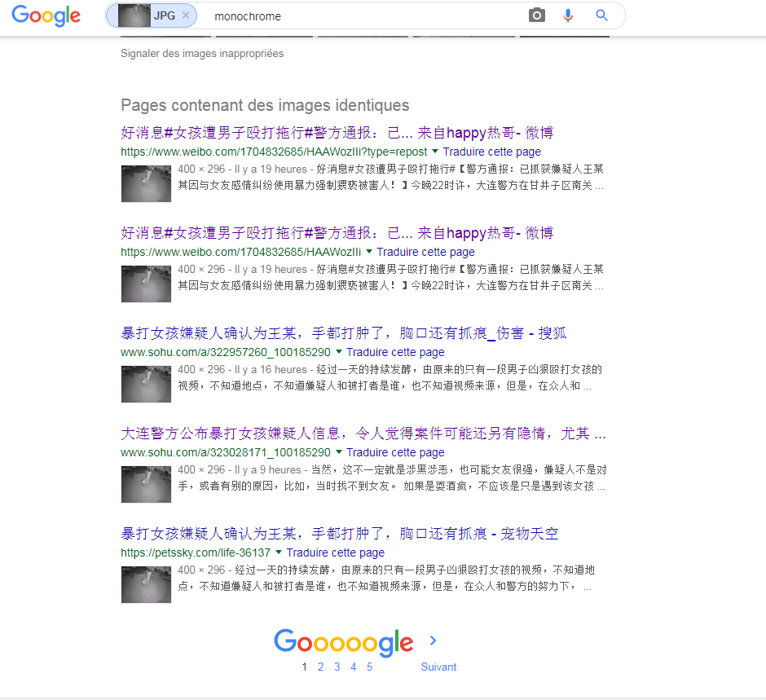Go to results page 5
766x700 pixels.
coord(369,667)
